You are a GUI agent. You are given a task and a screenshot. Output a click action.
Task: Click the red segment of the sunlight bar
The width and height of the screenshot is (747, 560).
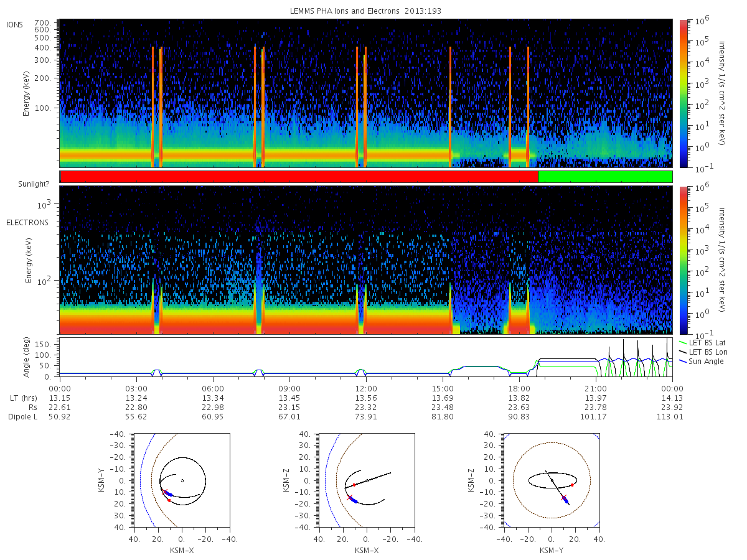(x=299, y=177)
